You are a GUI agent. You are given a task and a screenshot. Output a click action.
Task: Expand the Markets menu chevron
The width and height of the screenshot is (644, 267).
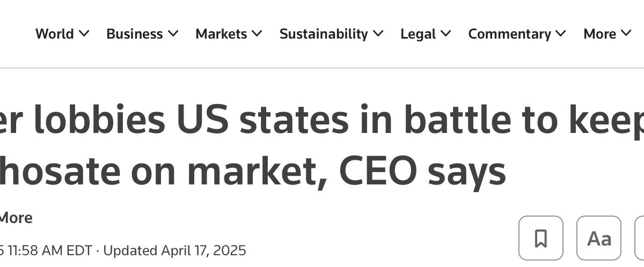[x=257, y=34]
